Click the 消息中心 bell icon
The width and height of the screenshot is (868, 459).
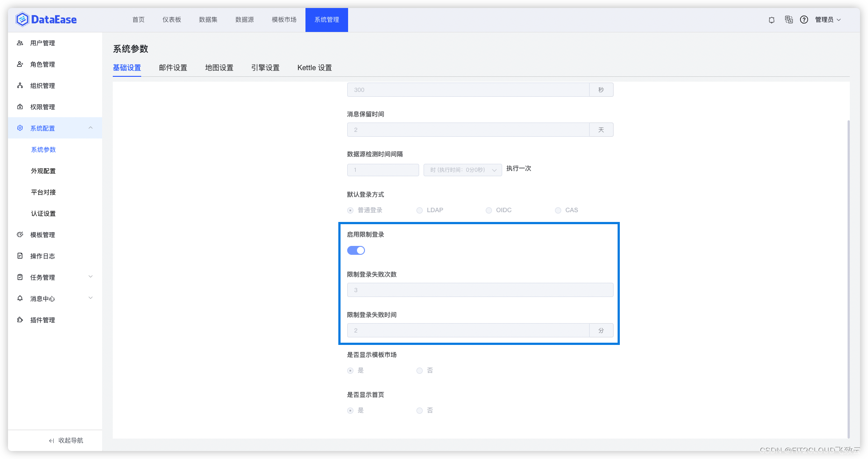pos(20,299)
